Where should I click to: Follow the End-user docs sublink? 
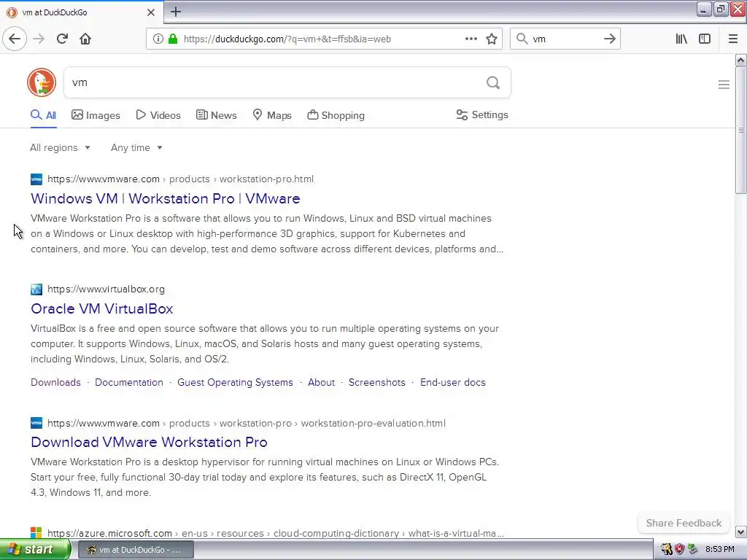pyautogui.click(x=452, y=382)
